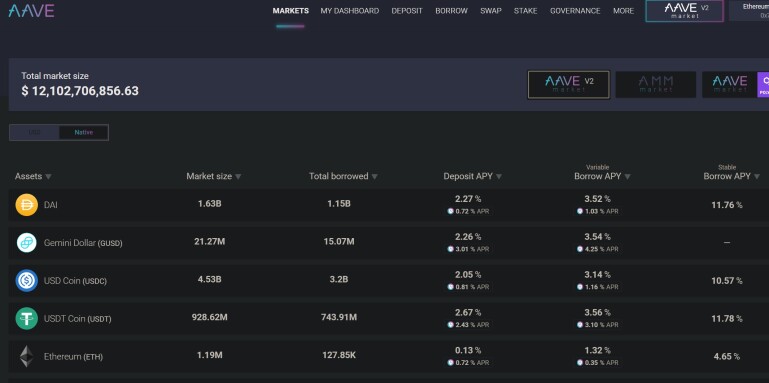Open the USDT Coin (USDT) row
The image size is (769, 383).
pyautogui.click(x=388, y=318)
